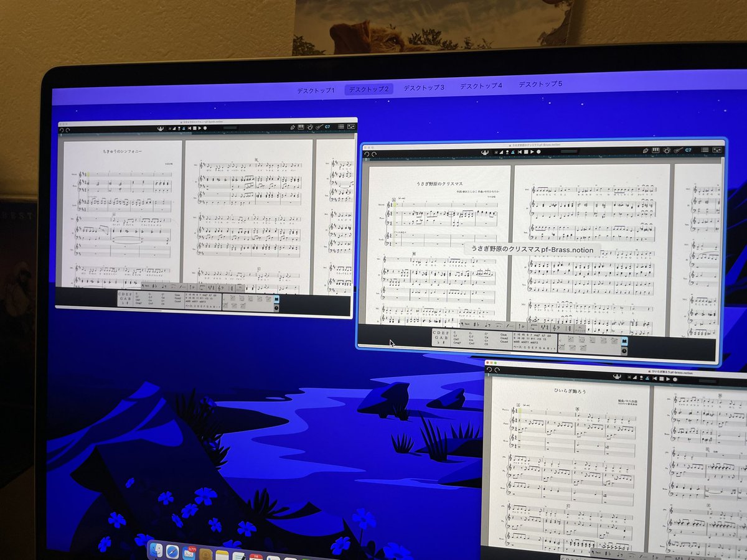Click うさぎ野原のクリスマス score title text

(x=439, y=184)
